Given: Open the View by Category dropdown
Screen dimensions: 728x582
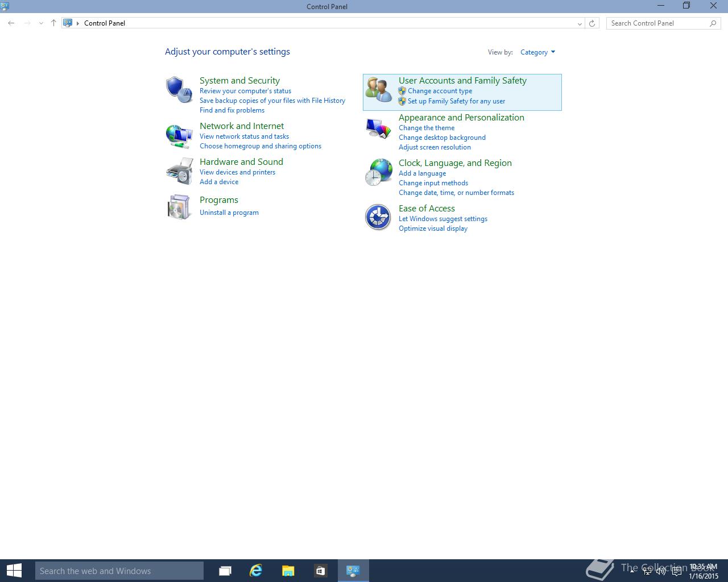Looking at the screenshot, I should [537, 52].
